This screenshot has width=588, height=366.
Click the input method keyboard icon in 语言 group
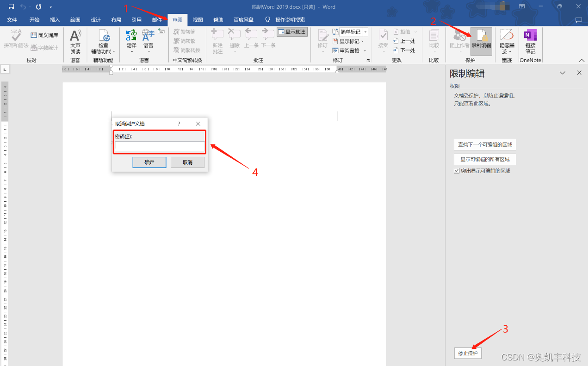pyautogui.click(x=161, y=31)
